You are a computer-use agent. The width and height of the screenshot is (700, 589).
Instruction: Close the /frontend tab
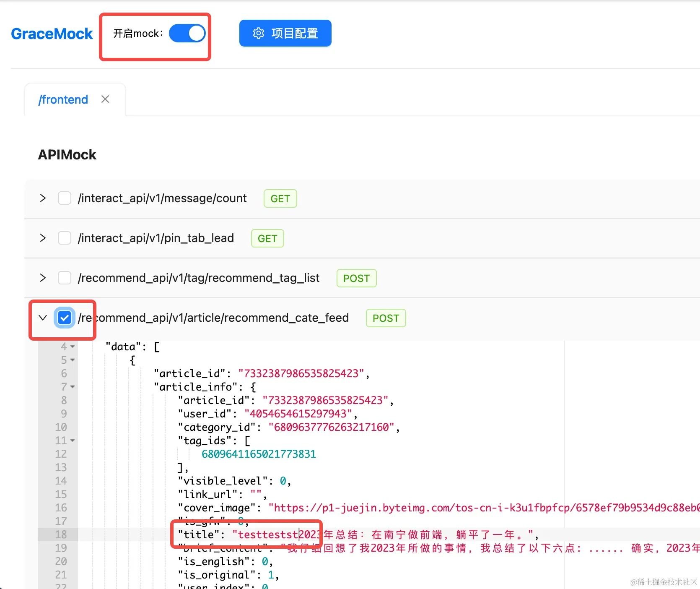(105, 99)
